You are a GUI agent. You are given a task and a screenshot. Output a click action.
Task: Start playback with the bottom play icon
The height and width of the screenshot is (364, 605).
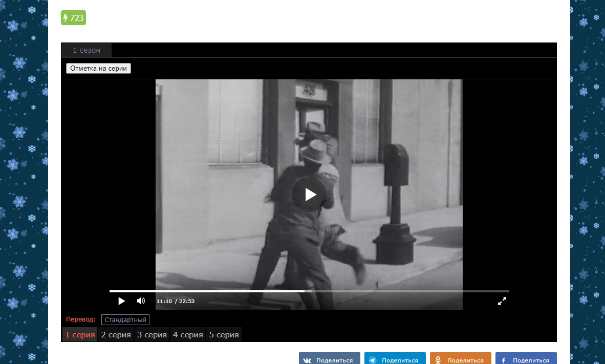click(x=121, y=301)
